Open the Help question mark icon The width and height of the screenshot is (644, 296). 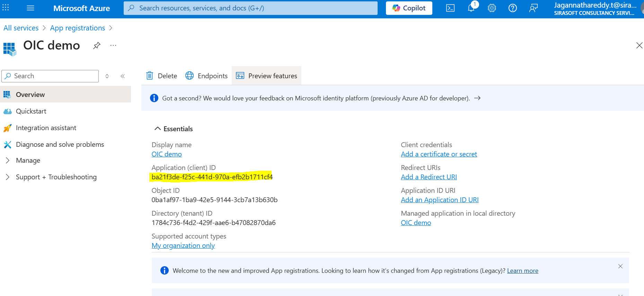coord(513,8)
